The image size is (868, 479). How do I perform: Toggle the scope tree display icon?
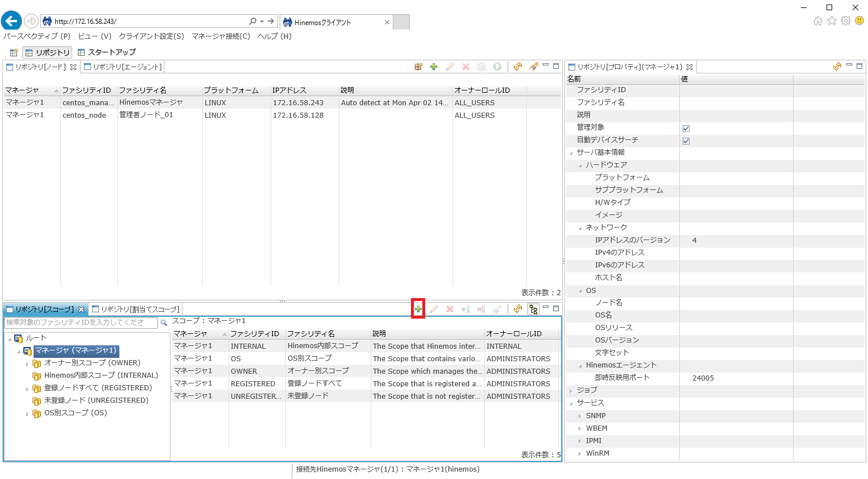click(x=534, y=309)
